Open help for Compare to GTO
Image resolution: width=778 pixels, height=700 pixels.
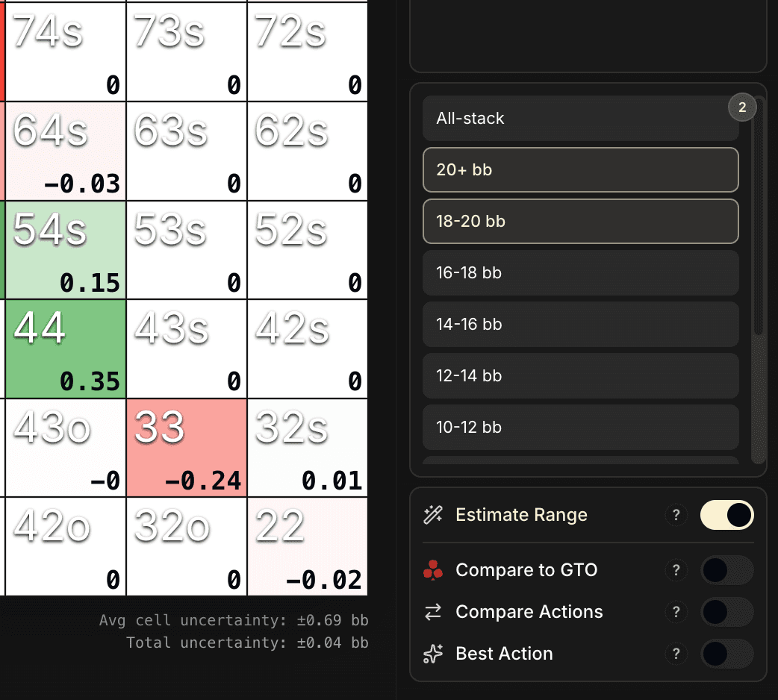[x=676, y=570]
